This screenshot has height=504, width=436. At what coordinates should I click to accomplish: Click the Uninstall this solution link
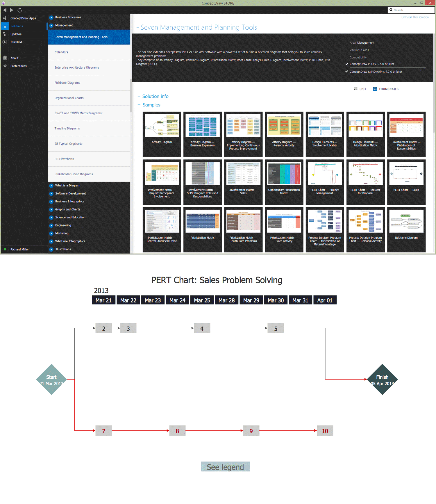tap(415, 17)
